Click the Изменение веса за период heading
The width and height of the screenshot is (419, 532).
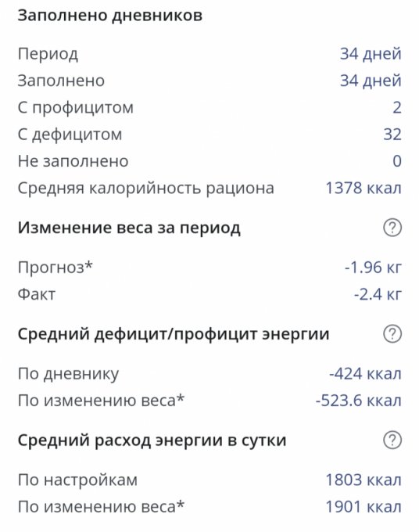tap(129, 228)
